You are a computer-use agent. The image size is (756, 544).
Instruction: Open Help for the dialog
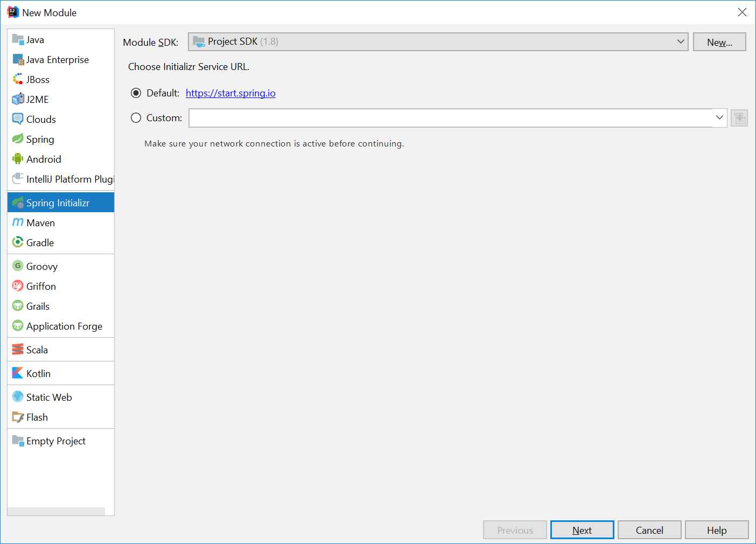click(717, 530)
